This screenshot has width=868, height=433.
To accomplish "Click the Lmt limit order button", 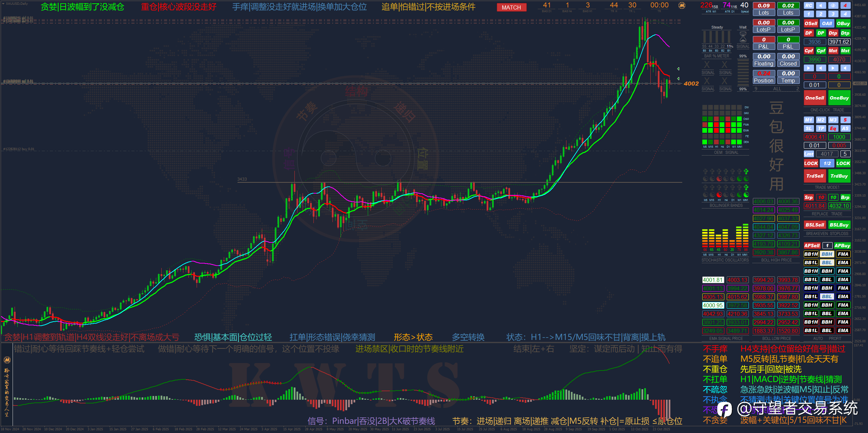I will tap(809, 154).
